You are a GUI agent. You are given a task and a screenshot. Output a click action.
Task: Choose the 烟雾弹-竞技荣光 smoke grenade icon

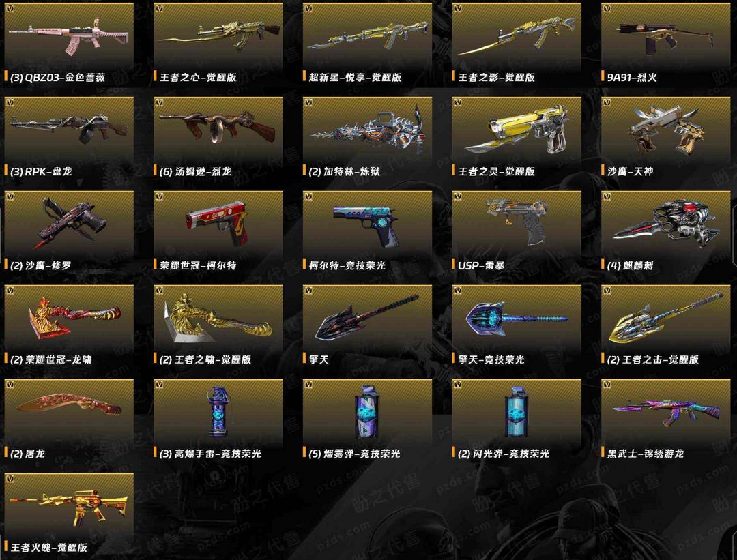click(x=367, y=412)
